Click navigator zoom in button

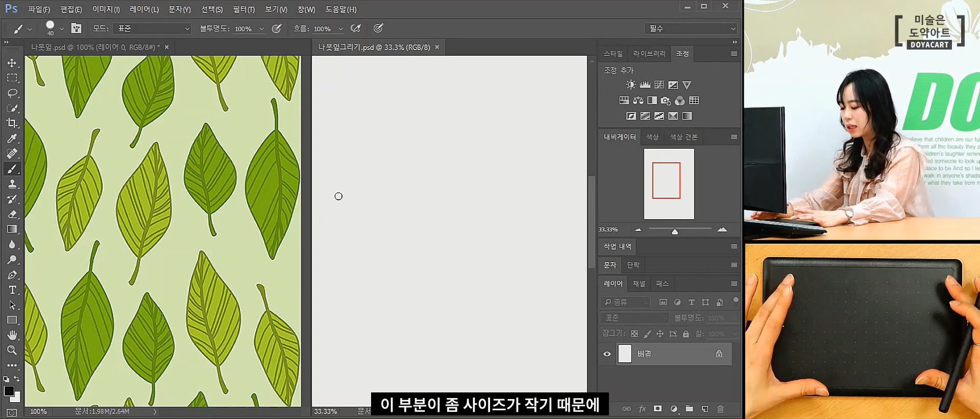click(x=722, y=230)
